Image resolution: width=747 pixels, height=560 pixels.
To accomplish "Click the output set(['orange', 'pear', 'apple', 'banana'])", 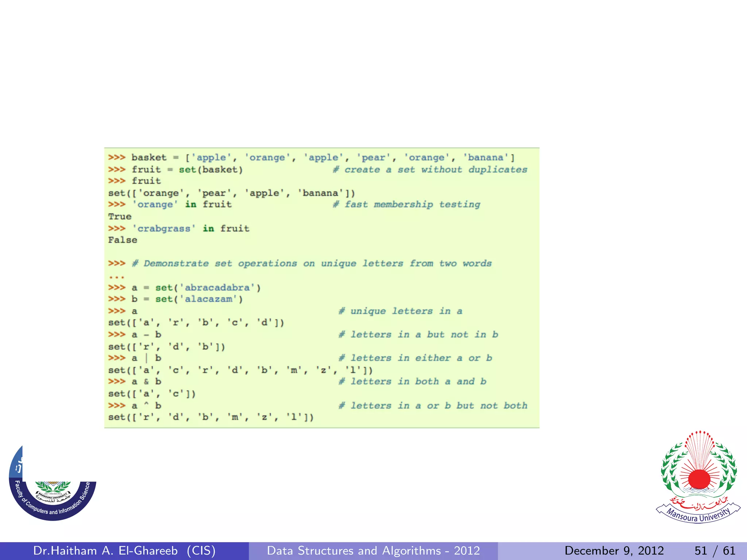I will pos(231,193).
